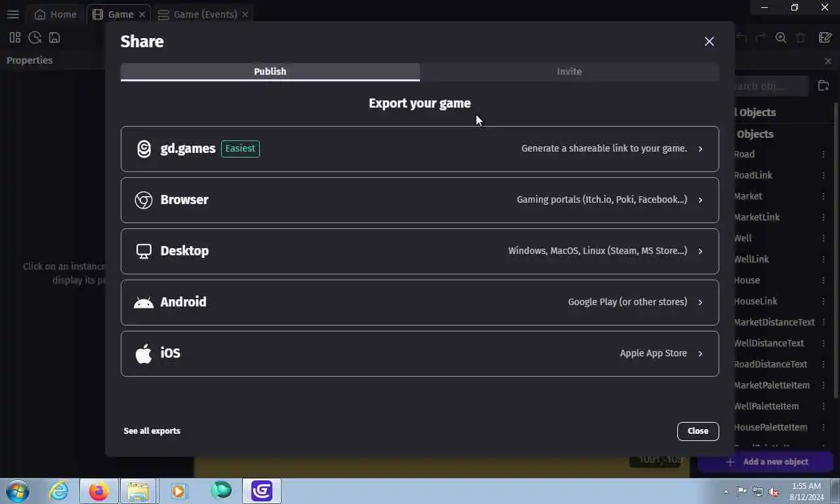The image size is (840, 504).
Task: Click the Android robot icon
Action: click(x=144, y=303)
